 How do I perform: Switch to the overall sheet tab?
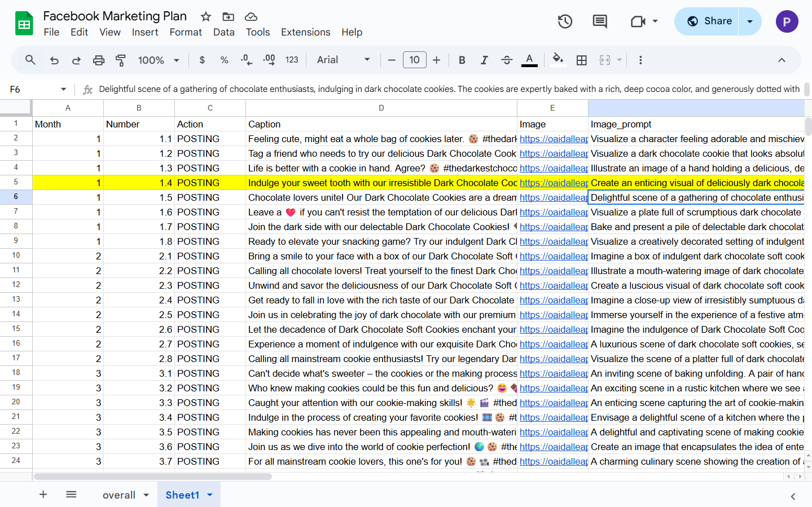119,495
